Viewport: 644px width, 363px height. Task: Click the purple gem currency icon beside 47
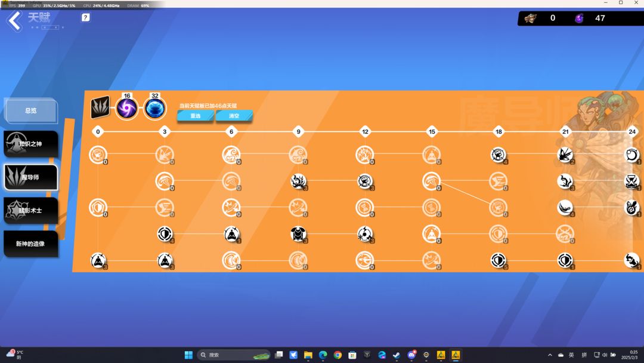pyautogui.click(x=579, y=18)
